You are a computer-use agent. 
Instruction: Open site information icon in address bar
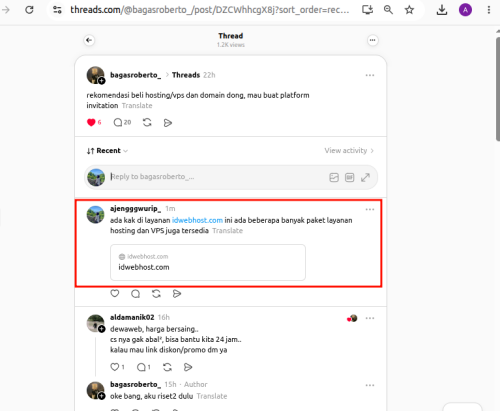click(x=57, y=10)
